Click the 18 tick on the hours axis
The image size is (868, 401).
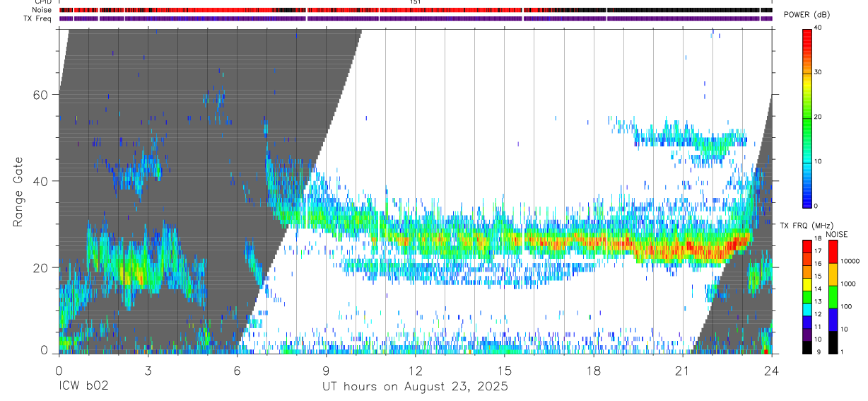(x=593, y=370)
